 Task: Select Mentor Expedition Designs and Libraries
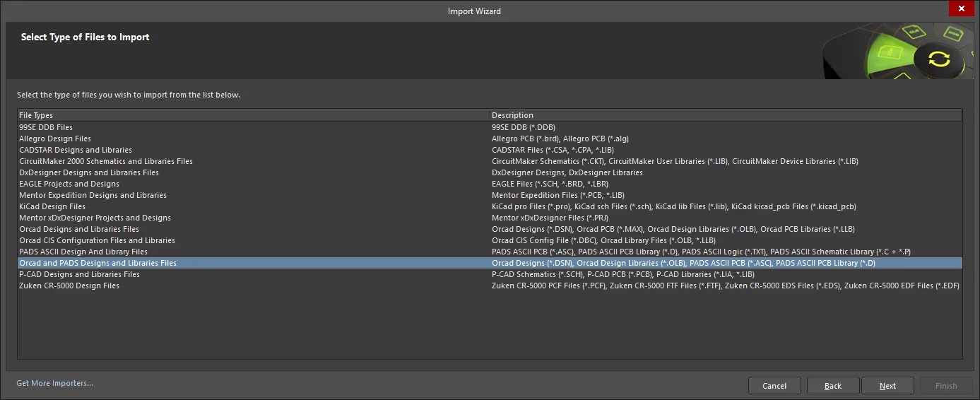490,195
